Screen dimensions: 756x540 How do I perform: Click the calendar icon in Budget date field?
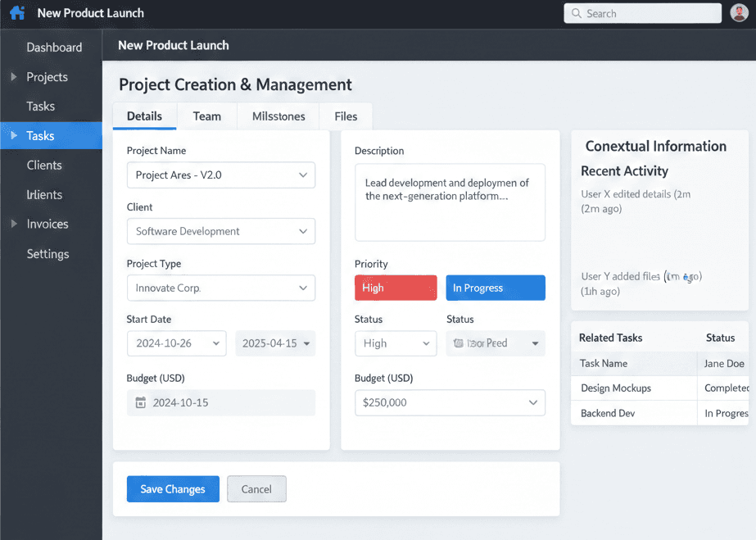pyautogui.click(x=140, y=402)
